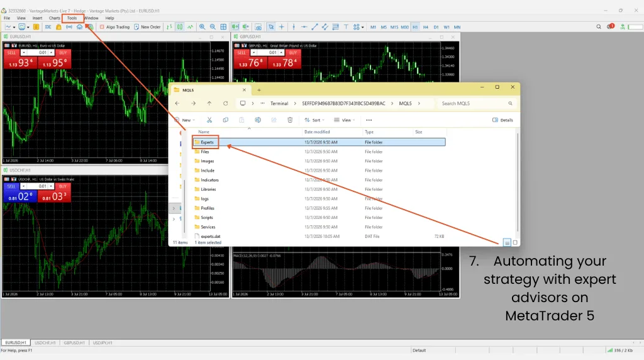The height and width of the screenshot is (360, 644).
Task: Click the New Order toolbar button
Action: [147, 27]
